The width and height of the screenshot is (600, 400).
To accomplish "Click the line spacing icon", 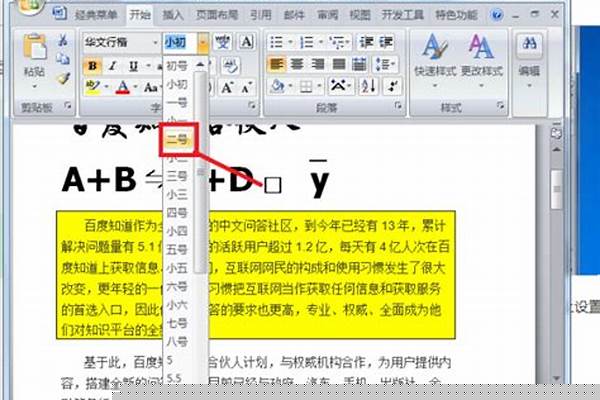I will 383,65.
